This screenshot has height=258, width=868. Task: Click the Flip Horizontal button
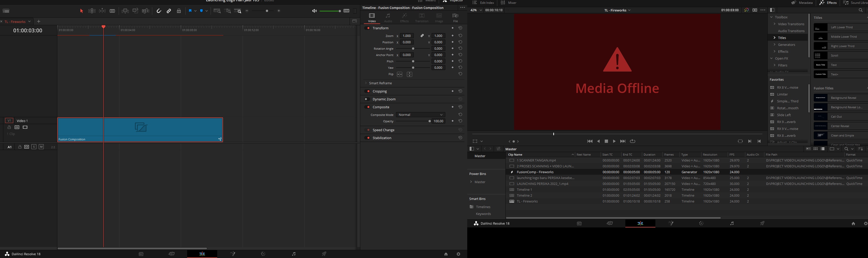point(400,75)
